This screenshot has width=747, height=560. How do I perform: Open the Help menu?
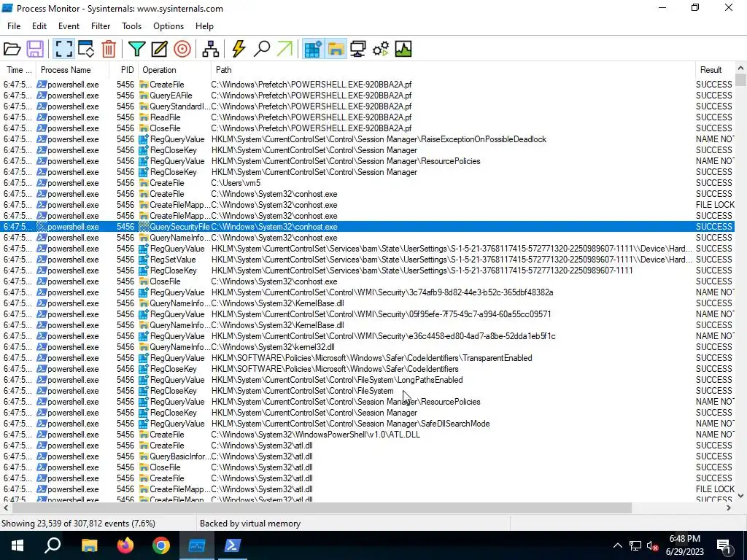[x=204, y=26]
